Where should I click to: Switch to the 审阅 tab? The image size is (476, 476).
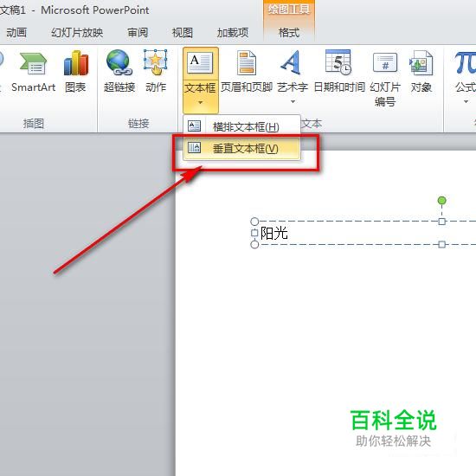tap(138, 33)
